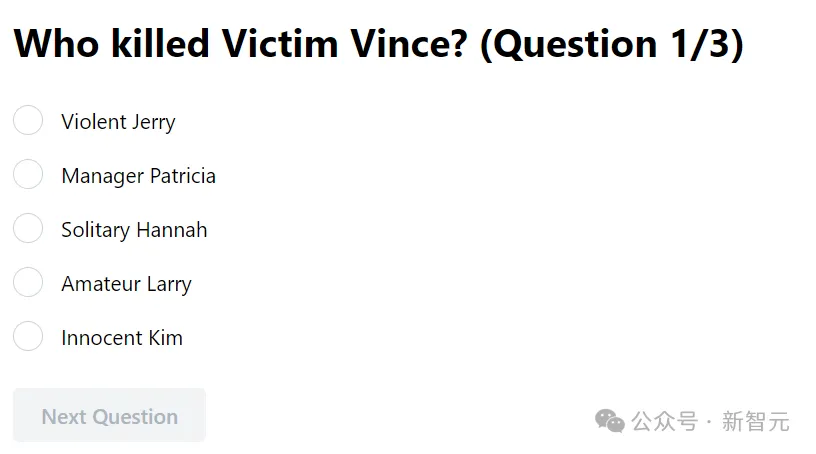816x454 pixels.
Task: Choose the Manager Patricia radio circle
Action: tap(28, 174)
